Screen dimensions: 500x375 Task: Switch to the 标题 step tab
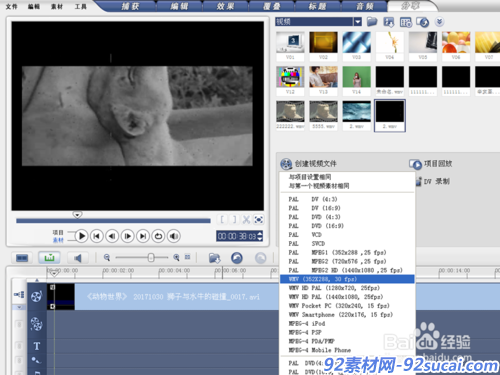click(317, 6)
